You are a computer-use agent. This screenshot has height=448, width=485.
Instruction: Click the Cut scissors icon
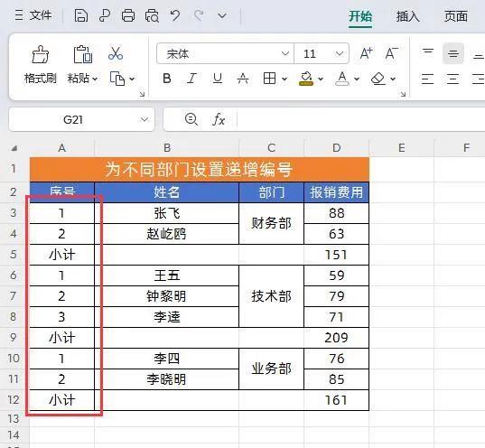pos(116,53)
